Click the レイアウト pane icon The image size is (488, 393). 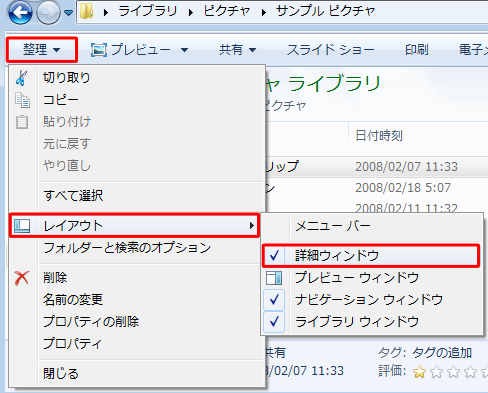pyautogui.click(x=22, y=226)
